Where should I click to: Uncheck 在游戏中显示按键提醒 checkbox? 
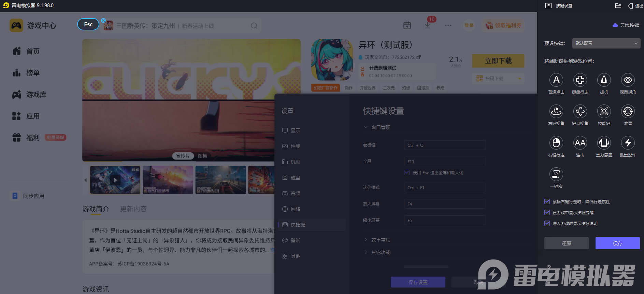(547, 212)
